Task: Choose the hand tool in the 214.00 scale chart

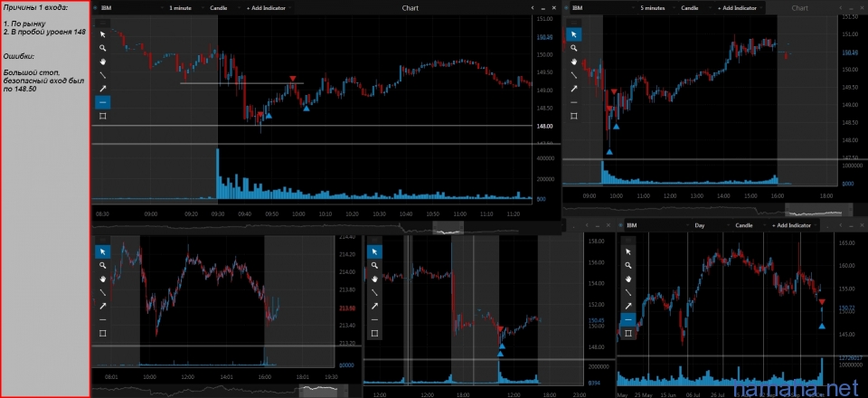Action: pos(102,279)
